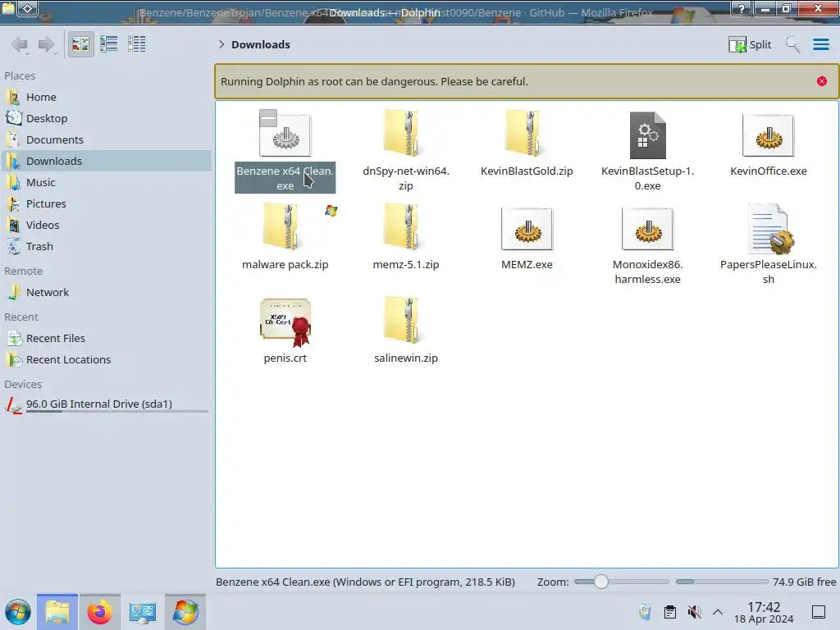Click the Benzene x64 Clean.exe filename label
The width and height of the screenshot is (840, 630).
point(285,178)
